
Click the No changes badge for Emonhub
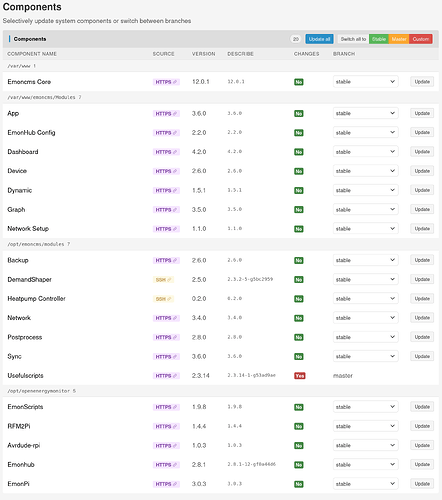pos(299,465)
